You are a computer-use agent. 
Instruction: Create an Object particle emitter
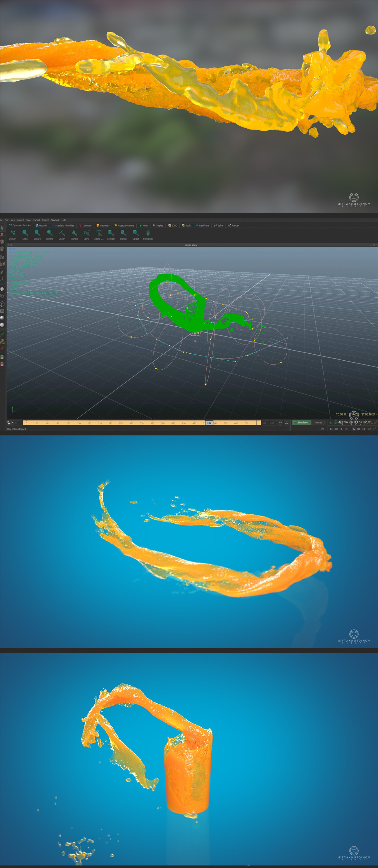136,235
